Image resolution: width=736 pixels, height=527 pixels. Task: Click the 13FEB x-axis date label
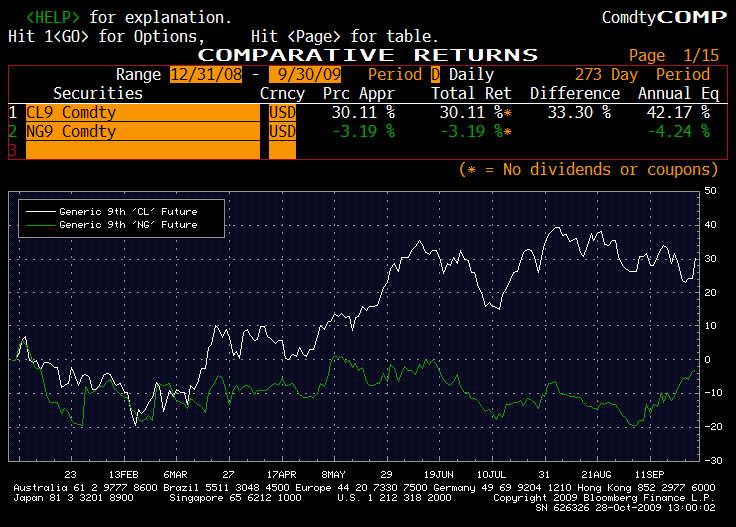pyautogui.click(x=123, y=474)
